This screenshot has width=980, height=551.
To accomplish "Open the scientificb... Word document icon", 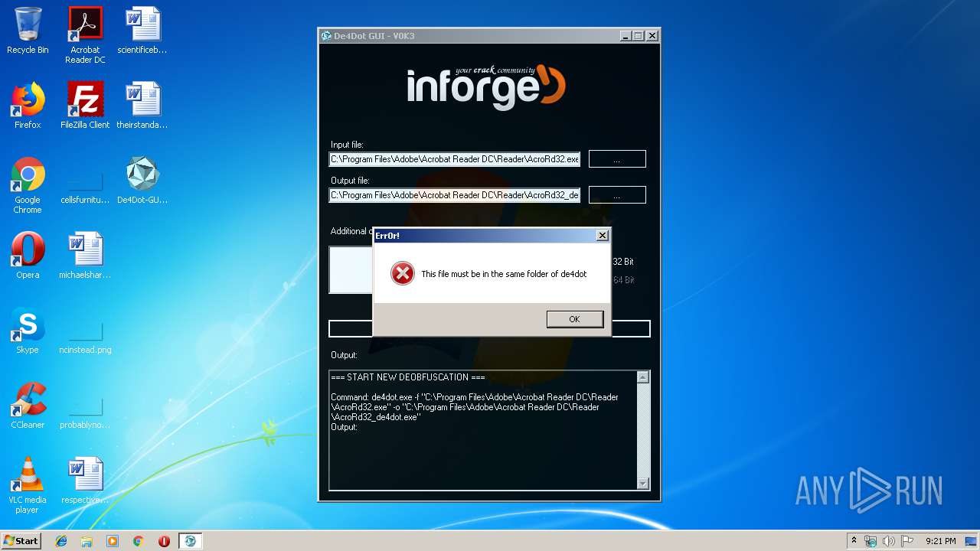I will coord(142,31).
